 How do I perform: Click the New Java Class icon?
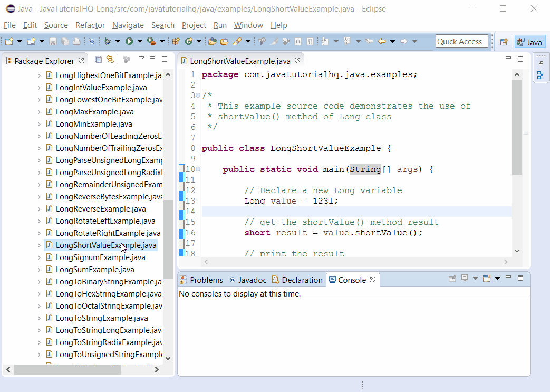click(x=189, y=41)
